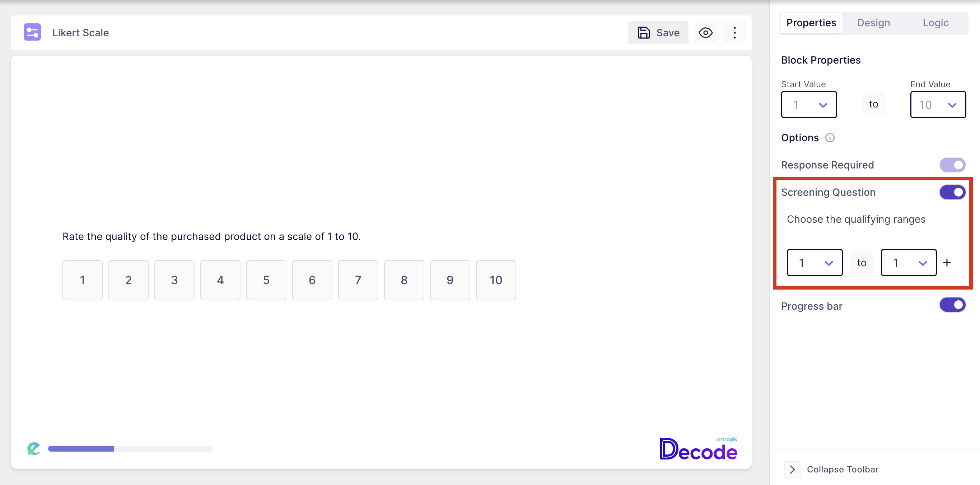Open the End Value dropdown
The height and width of the screenshot is (485, 980).
pos(937,105)
